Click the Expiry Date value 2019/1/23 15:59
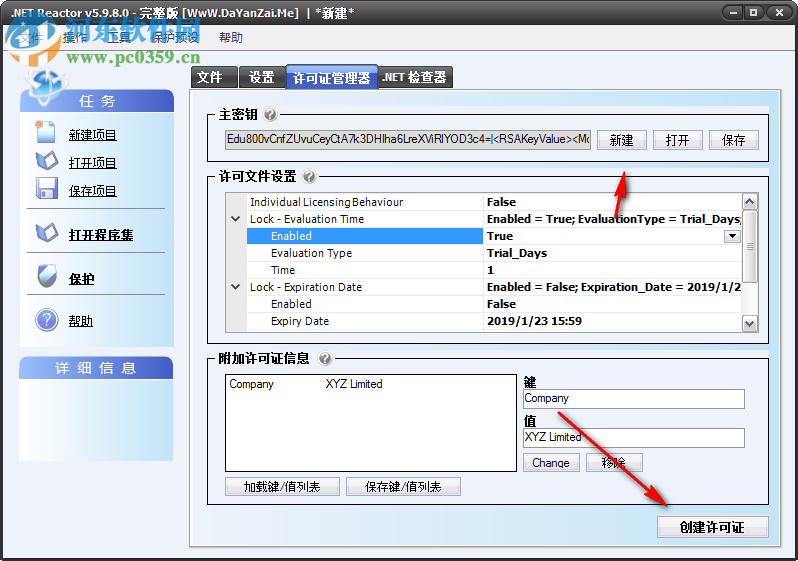The height and width of the screenshot is (561, 798). tap(612, 321)
